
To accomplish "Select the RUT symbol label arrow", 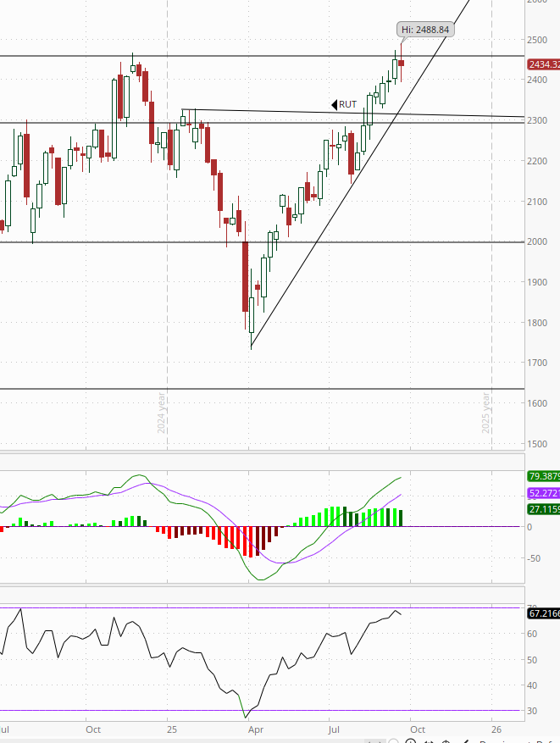I will coord(334,104).
